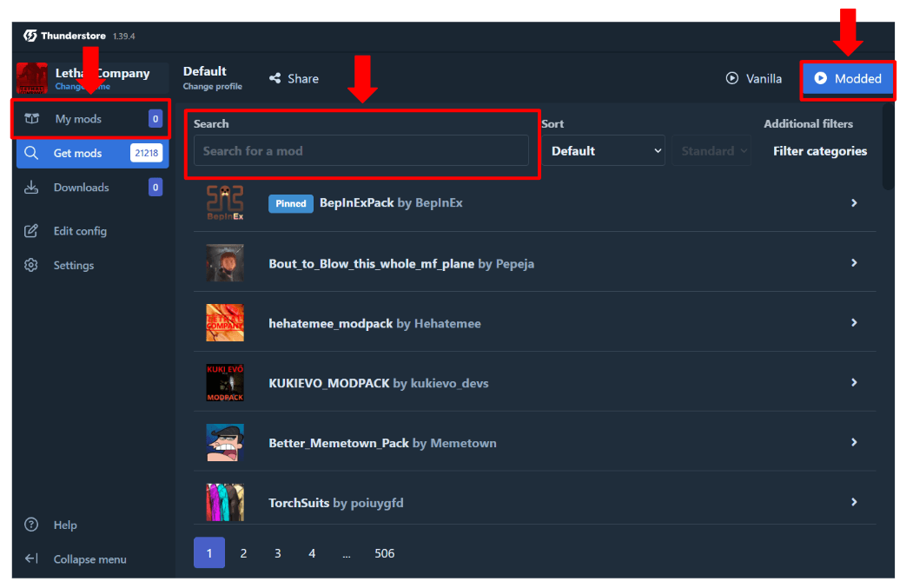The image size is (913, 588).
Task: Go to page 3 of mods
Action: click(278, 553)
